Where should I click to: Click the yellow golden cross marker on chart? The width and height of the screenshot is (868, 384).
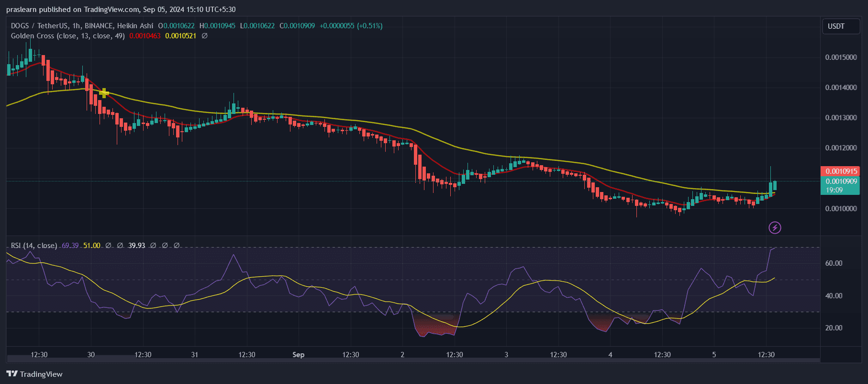click(x=104, y=93)
